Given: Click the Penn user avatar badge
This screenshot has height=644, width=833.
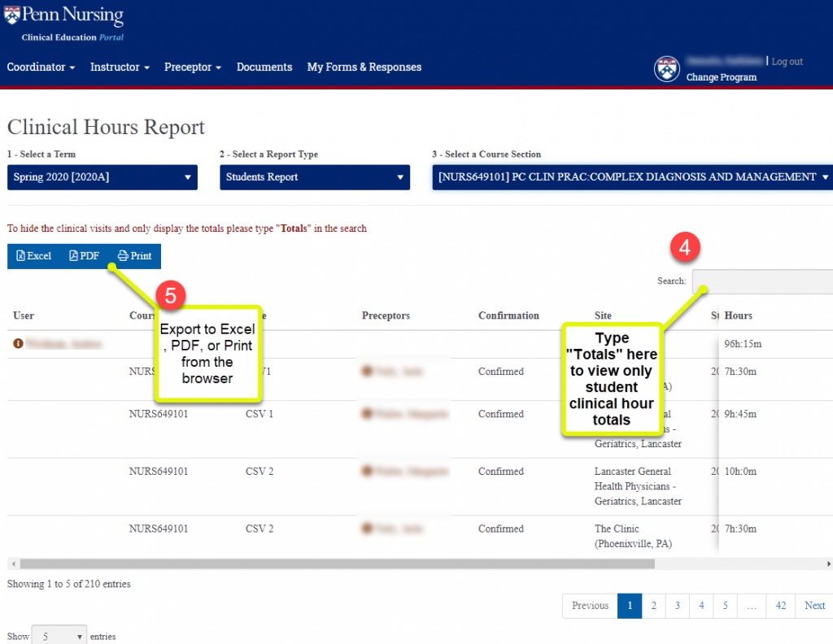Looking at the screenshot, I should (x=666, y=69).
